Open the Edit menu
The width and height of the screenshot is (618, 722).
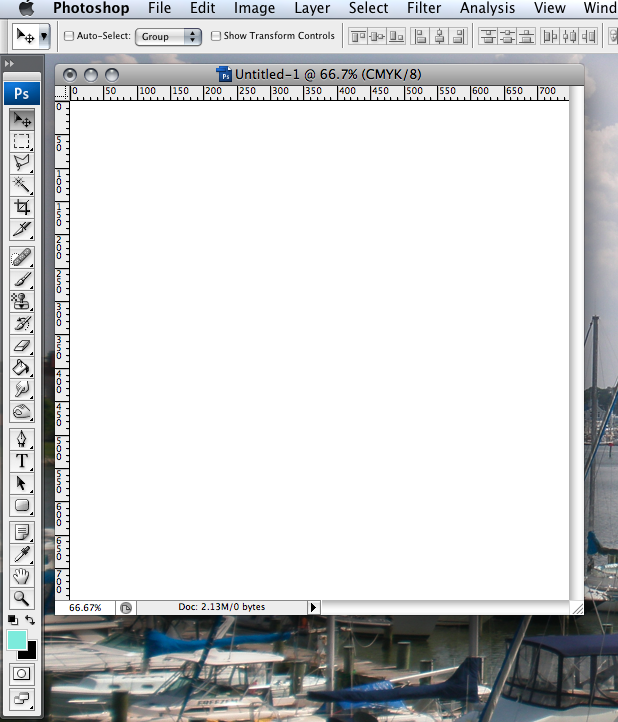(203, 8)
